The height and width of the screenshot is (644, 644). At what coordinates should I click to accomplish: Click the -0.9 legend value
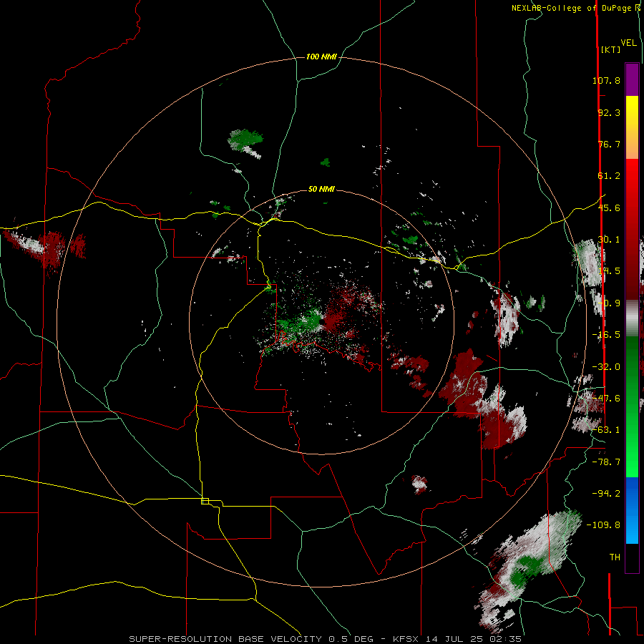(609, 303)
